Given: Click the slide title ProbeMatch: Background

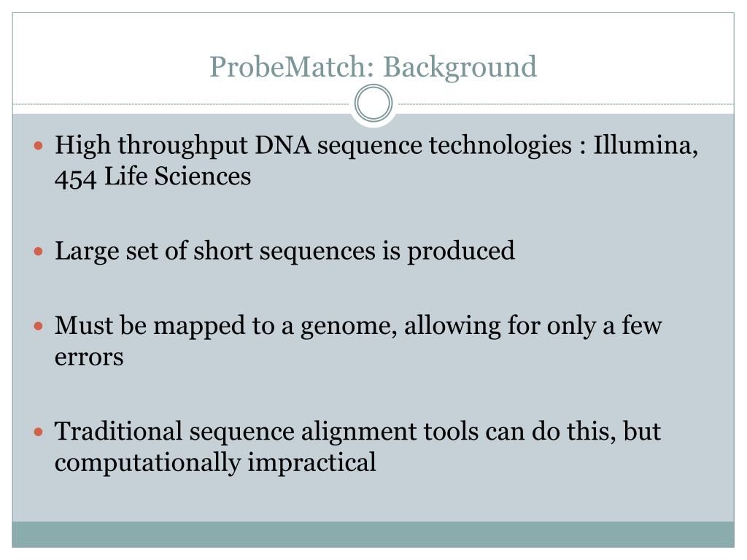Looking at the screenshot, I should [x=373, y=67].
